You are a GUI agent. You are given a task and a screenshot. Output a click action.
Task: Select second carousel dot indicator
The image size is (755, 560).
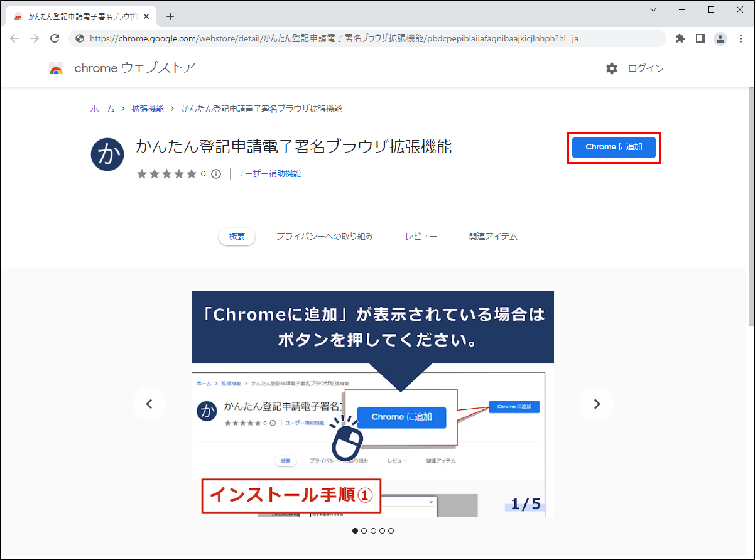click(x=364, y=530)
